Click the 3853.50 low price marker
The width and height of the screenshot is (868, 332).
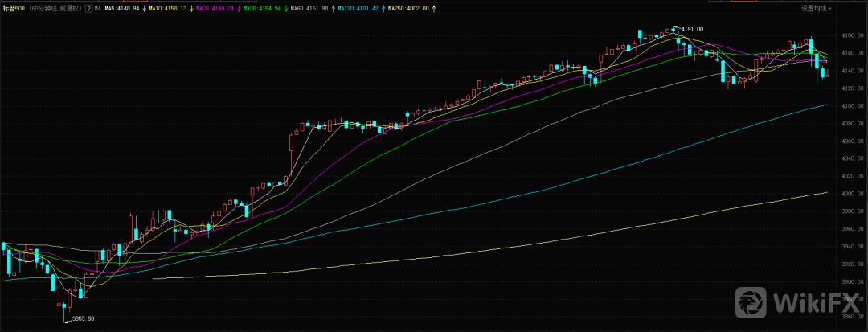84,319
